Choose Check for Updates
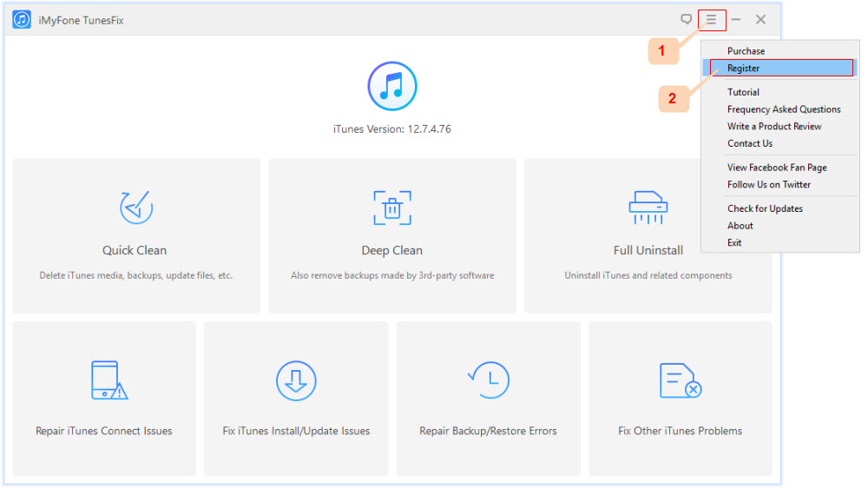Screen dimensions: 868x488 (x=765, y=208)
